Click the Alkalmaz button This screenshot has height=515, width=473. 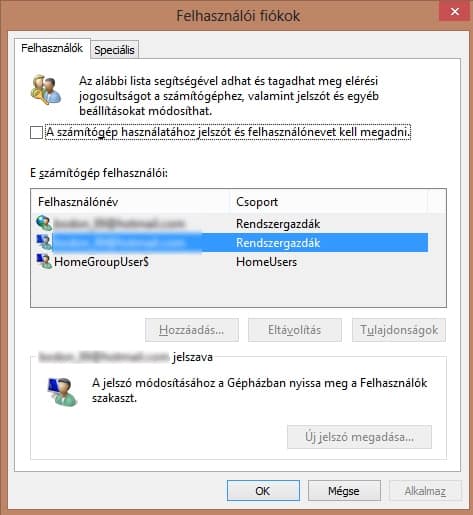click(425, 491)
